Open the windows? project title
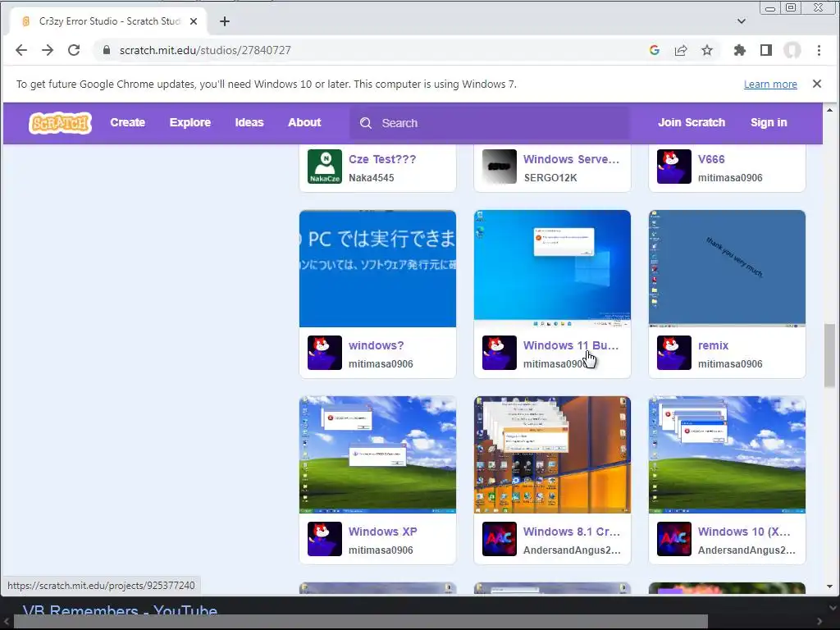The width and height of the screenshot is (840, 630). (376, 345)
